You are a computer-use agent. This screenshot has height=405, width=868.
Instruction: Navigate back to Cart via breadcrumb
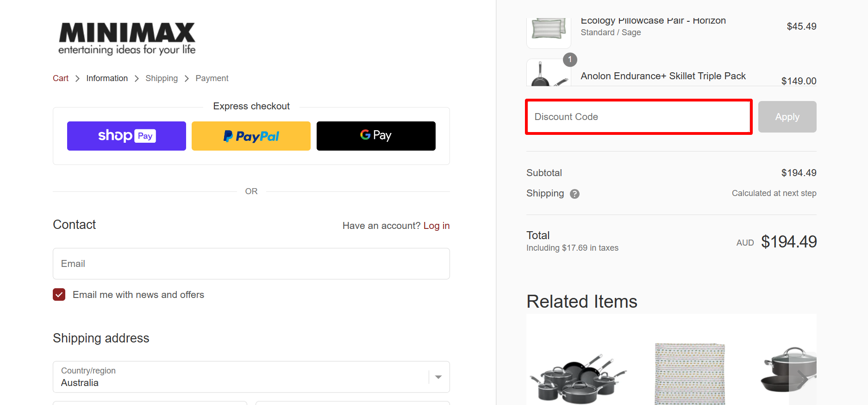(x=60, y=78)
